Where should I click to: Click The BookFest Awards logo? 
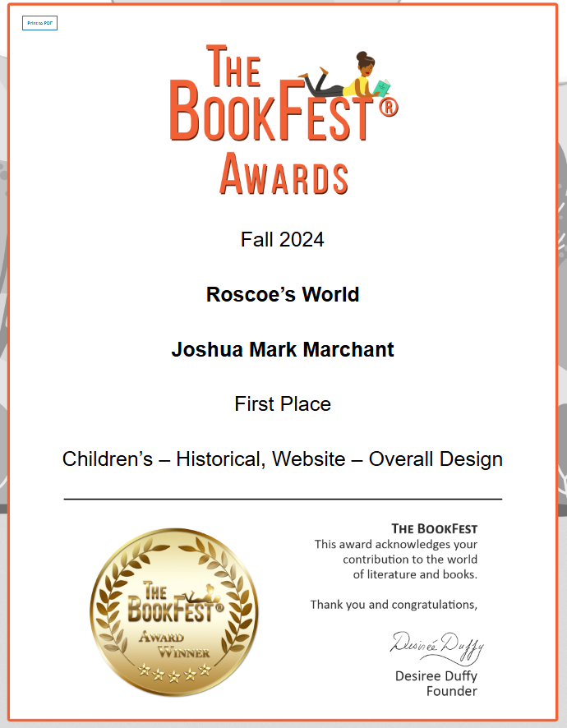click(x=283, y=119)
